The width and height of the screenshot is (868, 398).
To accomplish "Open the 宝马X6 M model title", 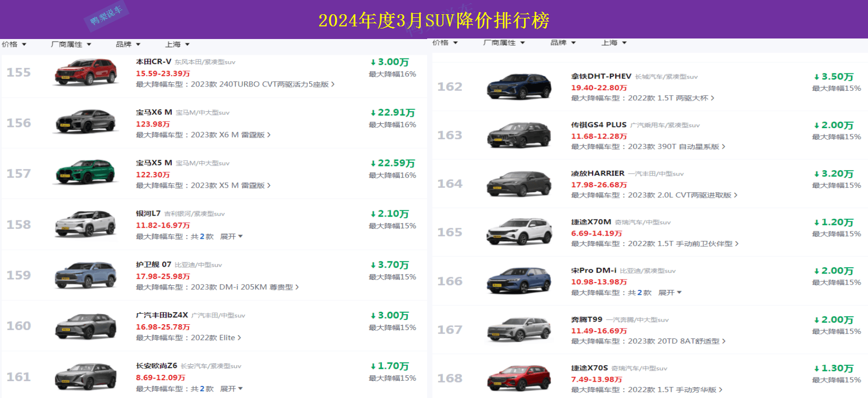I will [154, 112].
